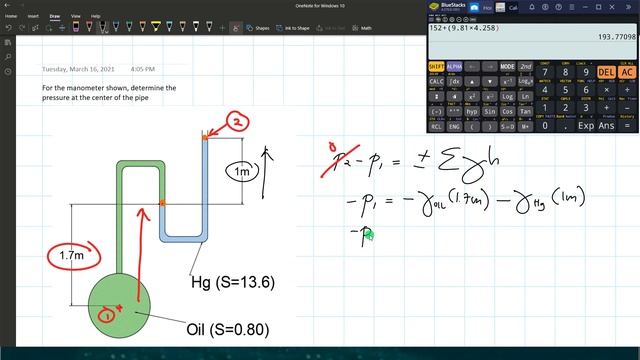This screenshot has width=640, height=360.
Task: Open the Draw ribbon tab
Action: (x=55, y=16)
